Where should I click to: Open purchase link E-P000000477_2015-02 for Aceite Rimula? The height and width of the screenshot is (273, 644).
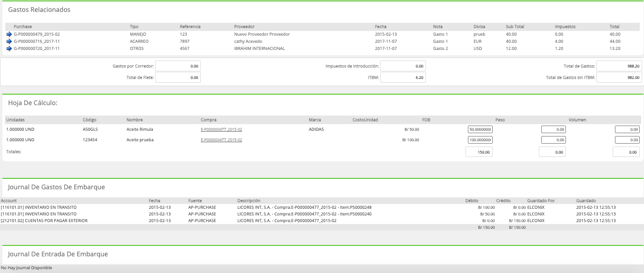click(221, 129)
